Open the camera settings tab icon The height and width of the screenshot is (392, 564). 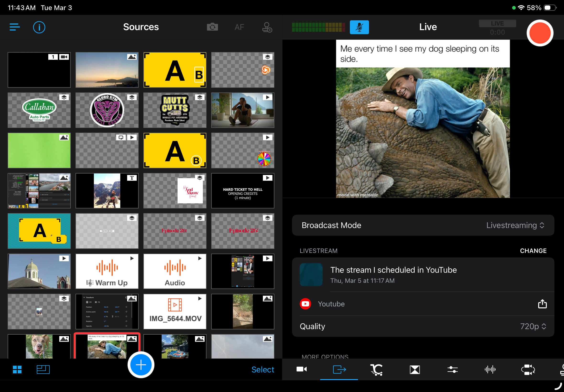(302, 369)
